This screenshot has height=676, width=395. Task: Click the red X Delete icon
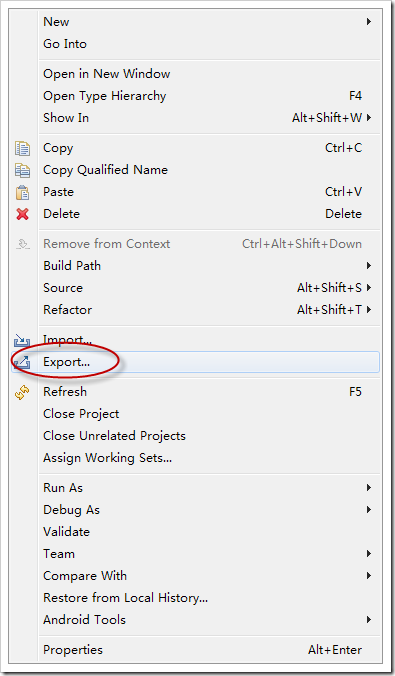click(x=22, y=214)
